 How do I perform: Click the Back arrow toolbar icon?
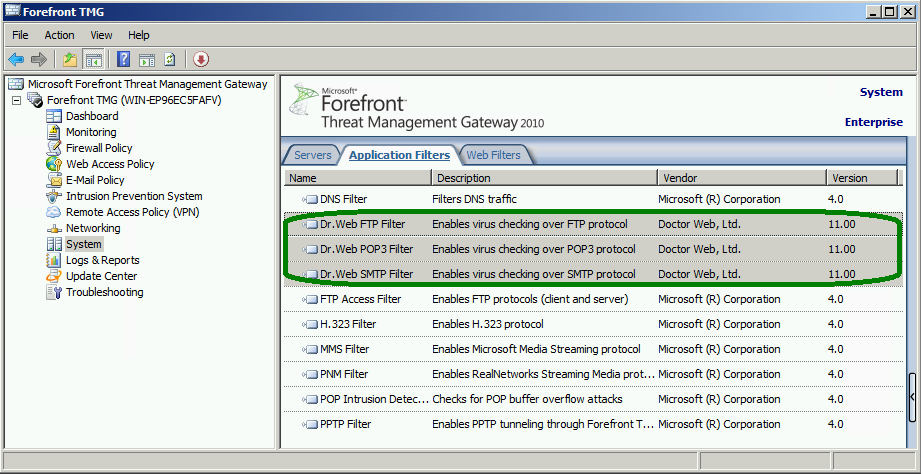tap(16, 59)
